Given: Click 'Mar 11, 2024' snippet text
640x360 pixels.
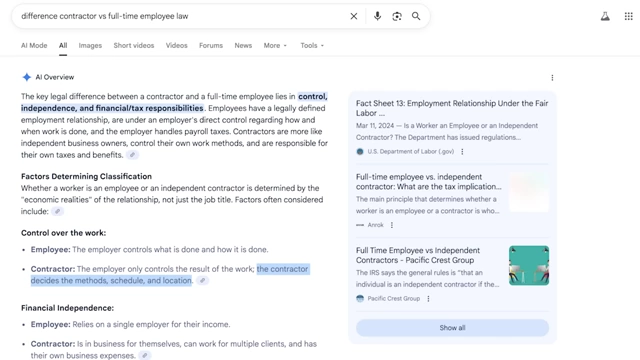Looking at the screenshot, I should 375,126.
